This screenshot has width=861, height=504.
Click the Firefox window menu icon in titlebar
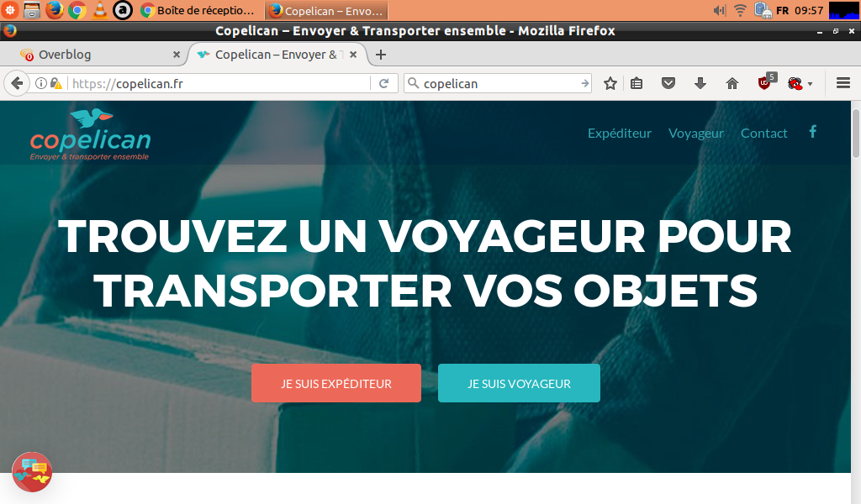pos(10,31)
